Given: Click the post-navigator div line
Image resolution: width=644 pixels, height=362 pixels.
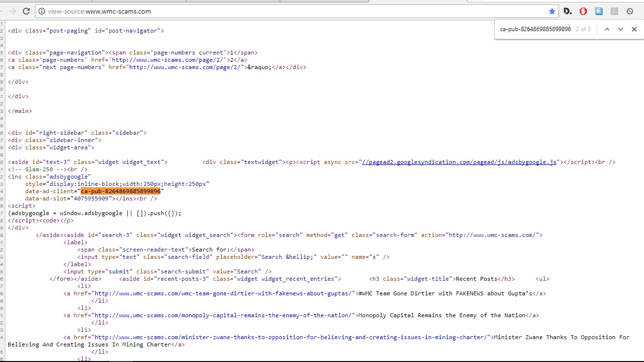Looking at the screenshot, I should pyautogui.click(x=86, y=31).
